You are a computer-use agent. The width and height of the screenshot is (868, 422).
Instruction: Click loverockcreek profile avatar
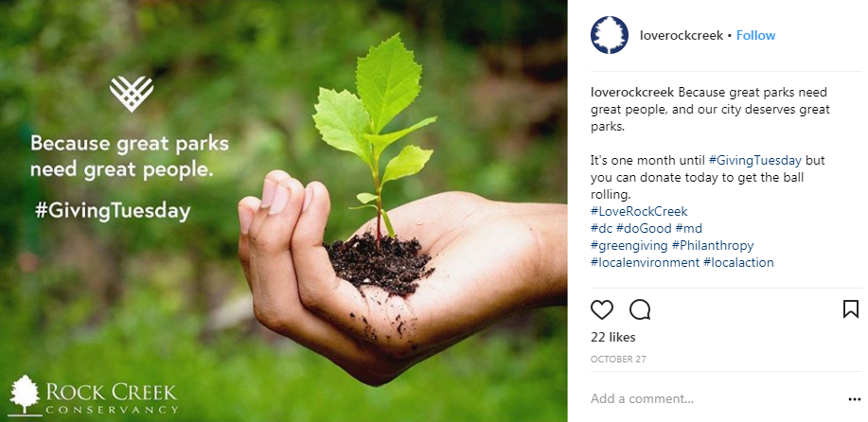610,35
